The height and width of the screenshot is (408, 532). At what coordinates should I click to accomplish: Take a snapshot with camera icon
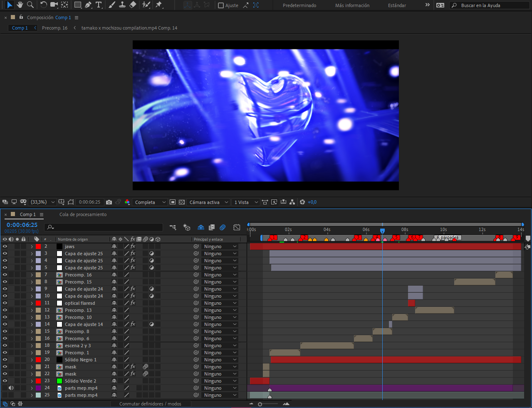[109, 202]
